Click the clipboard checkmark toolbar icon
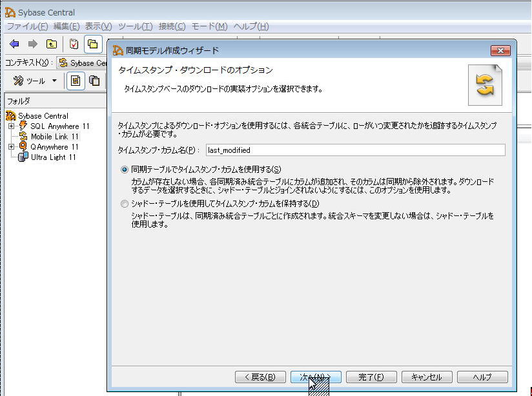The width and height of the screenshot is (532, 396). 74,44
